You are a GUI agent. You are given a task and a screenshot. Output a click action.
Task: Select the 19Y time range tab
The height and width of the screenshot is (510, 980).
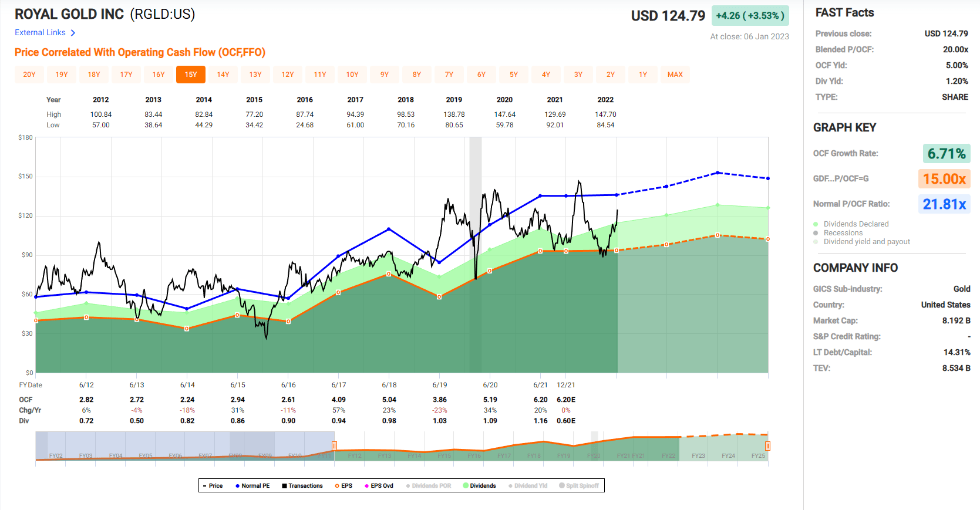tap(62, 75)
